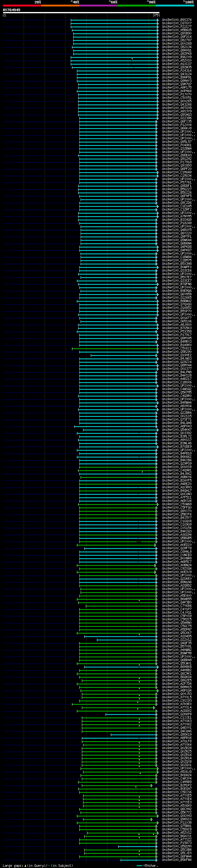Click the cyan ~100% identity color segment
The image size is (197, 868).
click(x=175, y=6)
